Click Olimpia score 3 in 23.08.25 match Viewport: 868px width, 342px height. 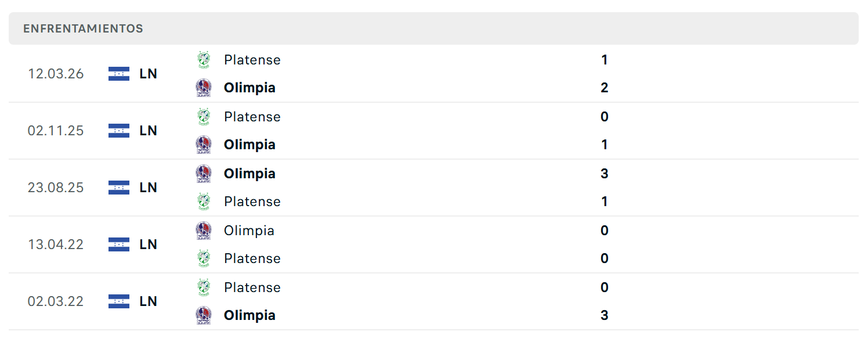pyautogui.click(x=605, y=174)
